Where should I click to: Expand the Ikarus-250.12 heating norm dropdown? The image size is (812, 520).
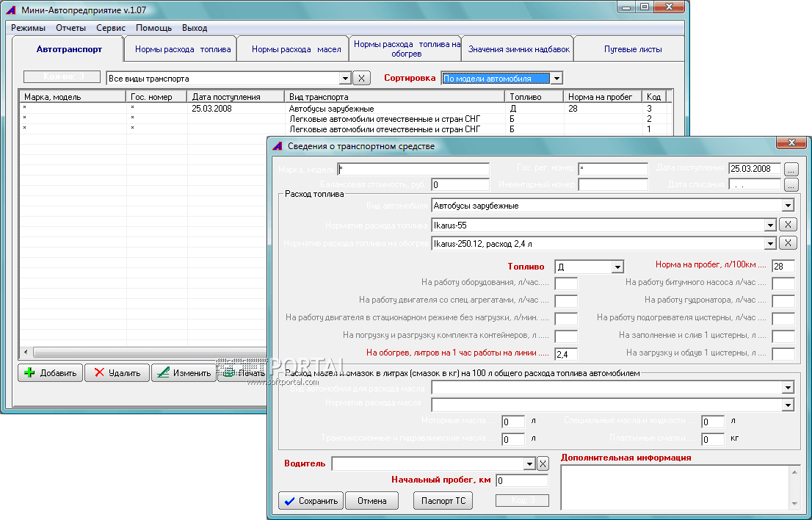point(770,243)
